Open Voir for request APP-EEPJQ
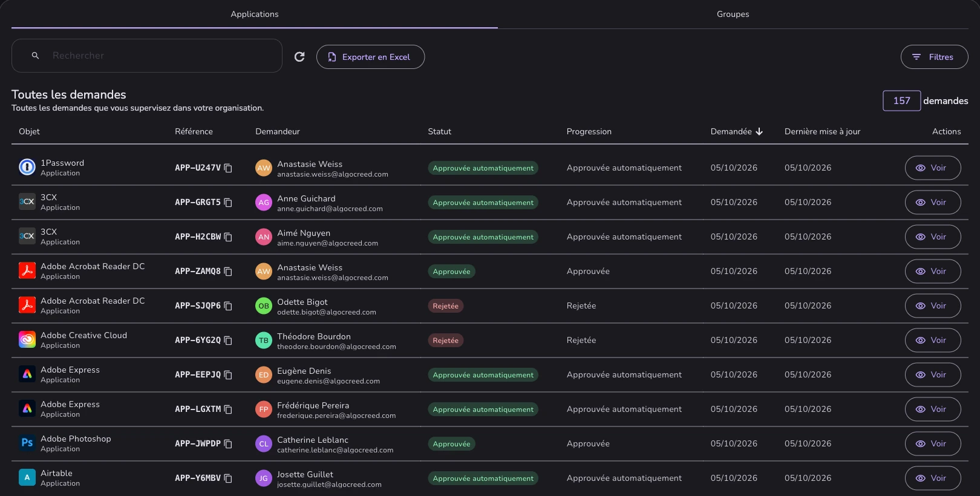Viewport: 980px width, 496px height. [x=933, y=375]
